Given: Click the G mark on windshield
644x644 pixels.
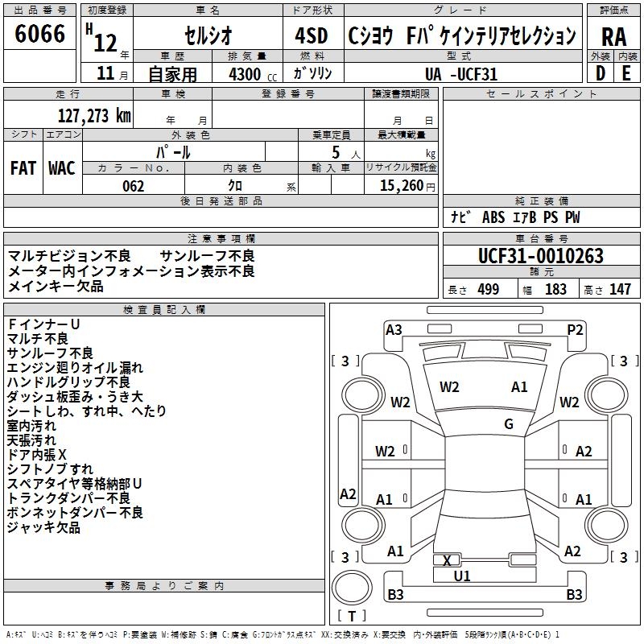Looking at the screenshot, I should pos(509,424).
